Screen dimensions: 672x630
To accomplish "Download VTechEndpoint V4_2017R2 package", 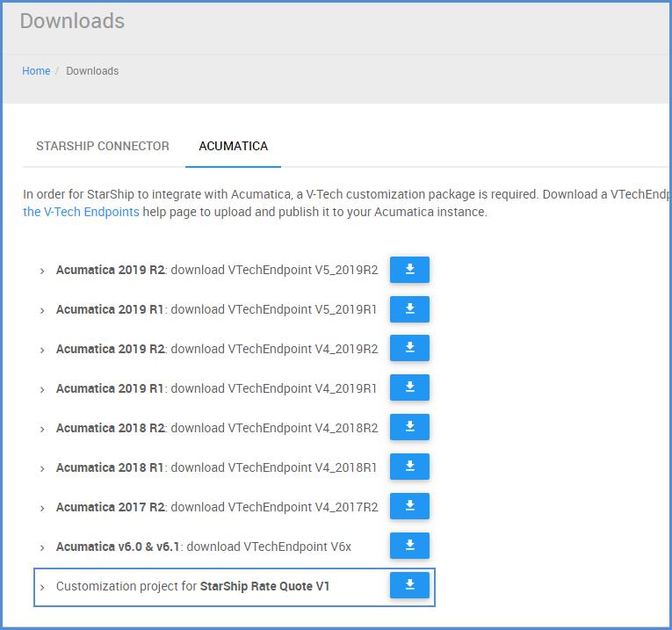I will pos(409,506).
